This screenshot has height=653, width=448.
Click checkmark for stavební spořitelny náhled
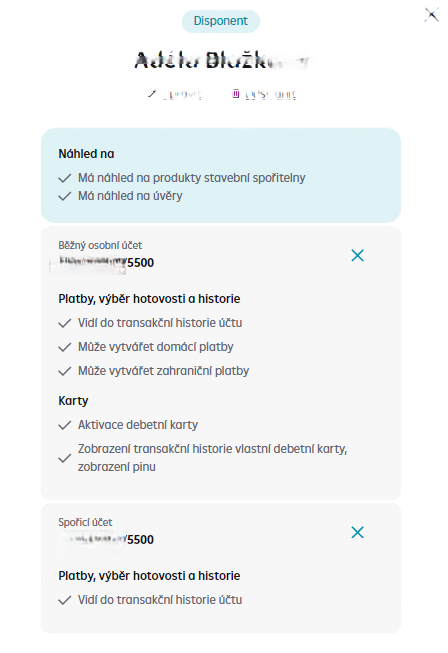tap(65, 178)
